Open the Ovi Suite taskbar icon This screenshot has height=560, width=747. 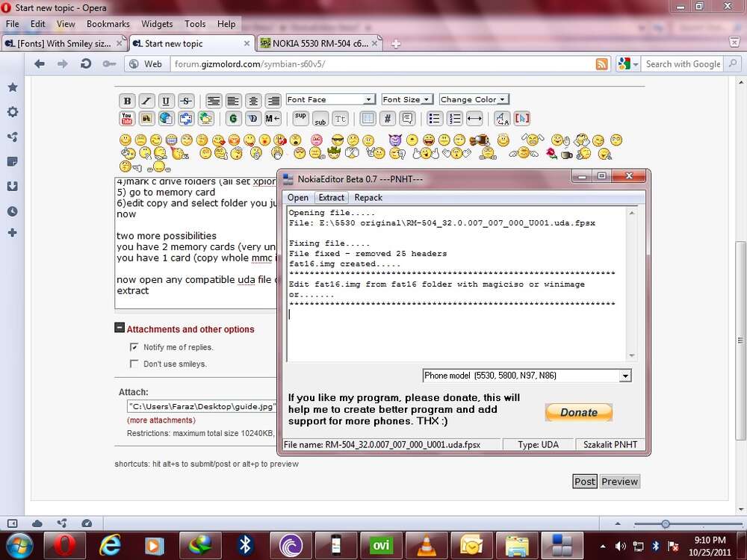click(381, 545)
